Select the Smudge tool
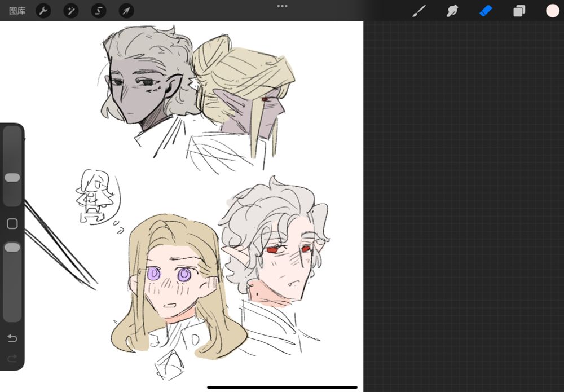Screen dimensions: 564x392 pyautogui.click(x=452, y=11)
